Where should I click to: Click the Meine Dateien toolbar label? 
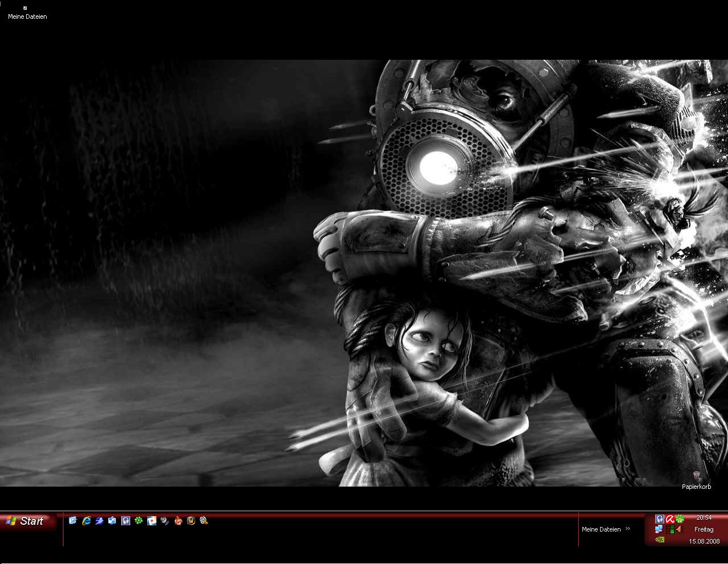click(601, 529)
